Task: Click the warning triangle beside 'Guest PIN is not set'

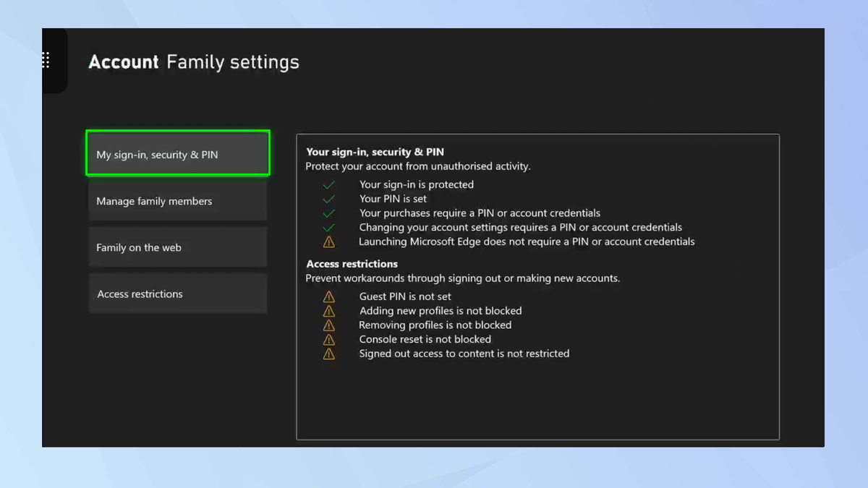Action: click(328, 296)
